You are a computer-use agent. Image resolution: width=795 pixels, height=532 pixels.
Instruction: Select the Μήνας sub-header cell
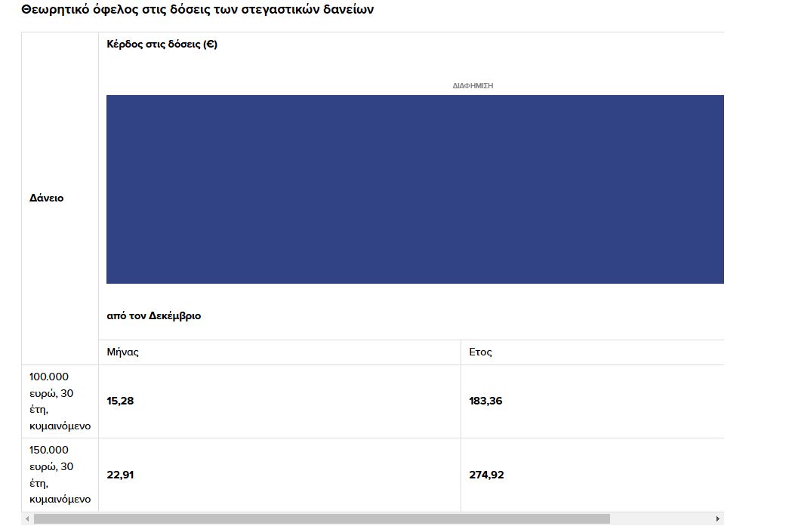(x=123, y=352)
